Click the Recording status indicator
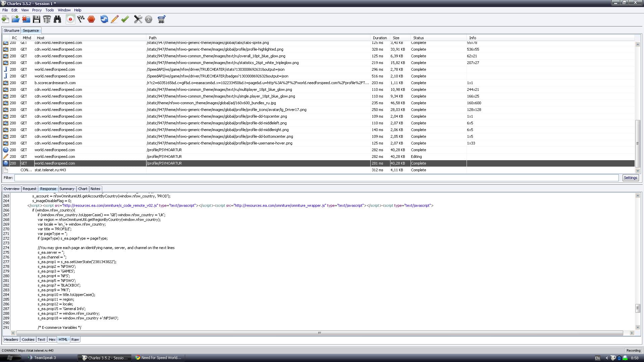 tap(633, 351)
